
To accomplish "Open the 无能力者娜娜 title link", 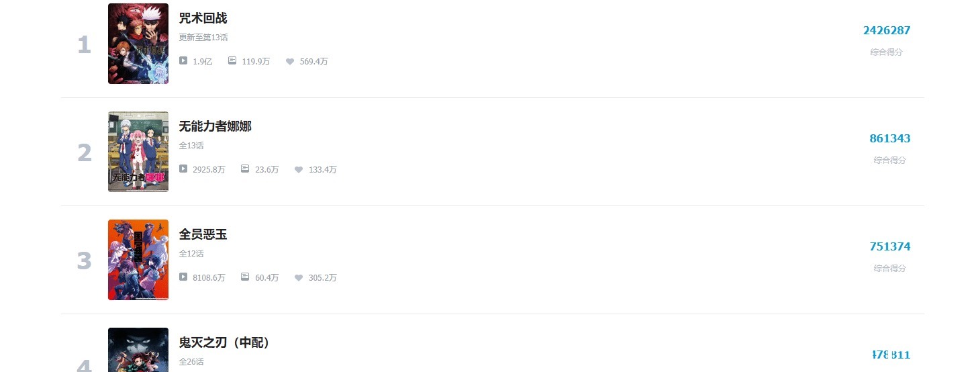I will click(215, 126).
